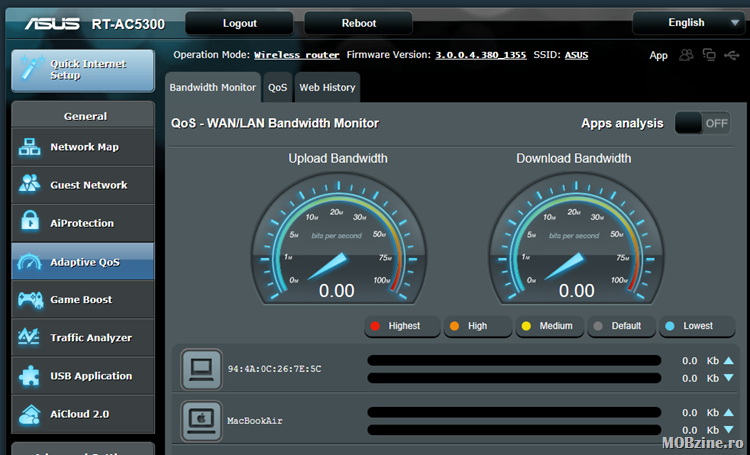
Task: Click the Reboot button
Action: [358, 23]
